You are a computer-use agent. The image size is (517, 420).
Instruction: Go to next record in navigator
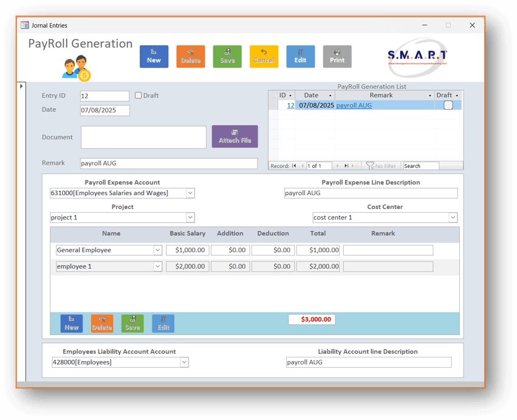click(337, 165)
